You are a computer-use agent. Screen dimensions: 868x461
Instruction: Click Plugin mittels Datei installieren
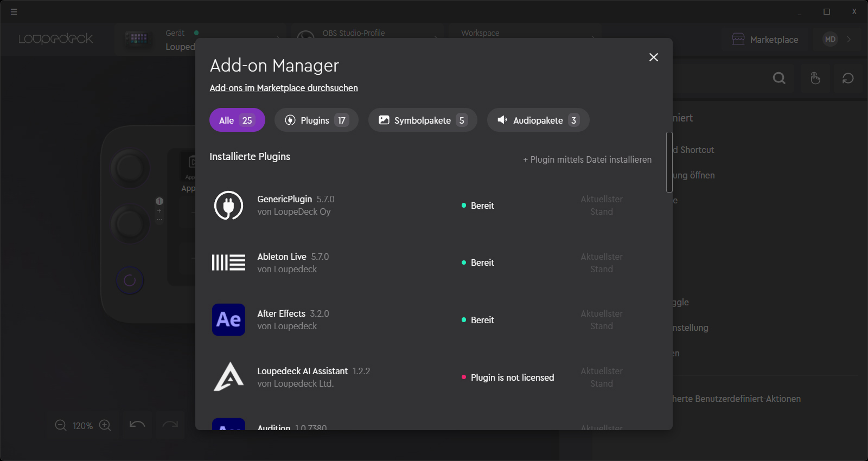[588, 159]
